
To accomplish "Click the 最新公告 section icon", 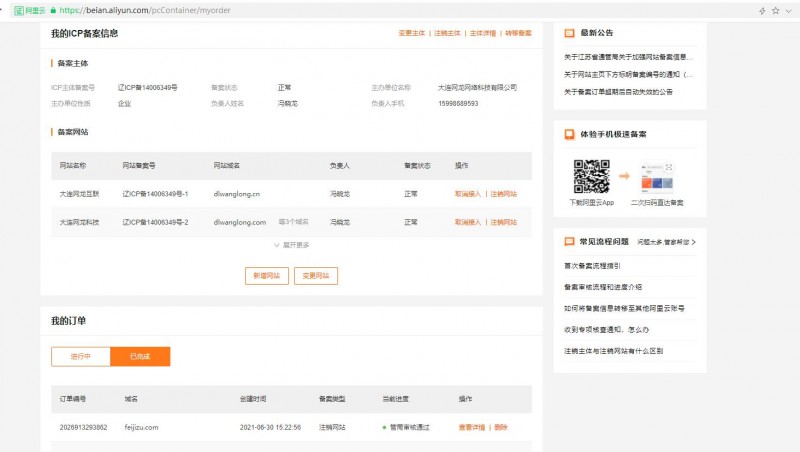I will point(569,33).
